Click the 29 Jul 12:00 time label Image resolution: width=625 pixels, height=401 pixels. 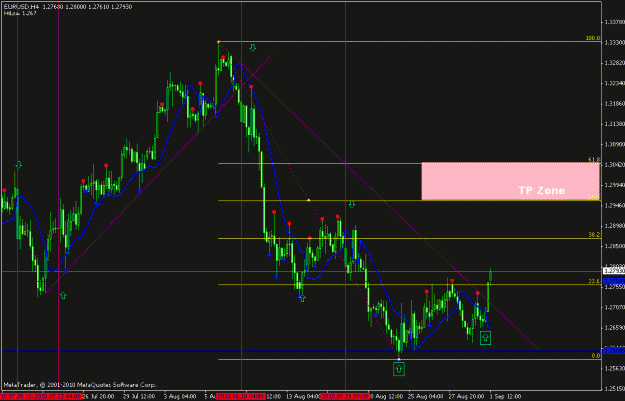click(x=139, y=397)
